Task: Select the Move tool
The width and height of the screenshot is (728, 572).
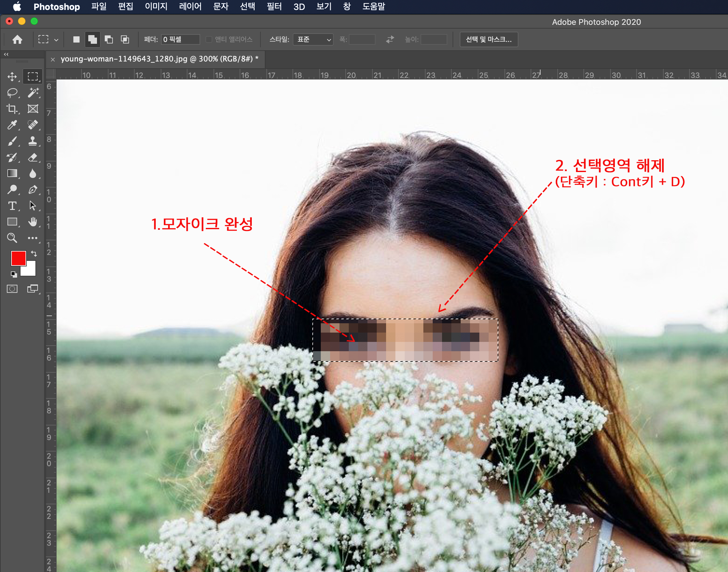Action: pos(12,77)
